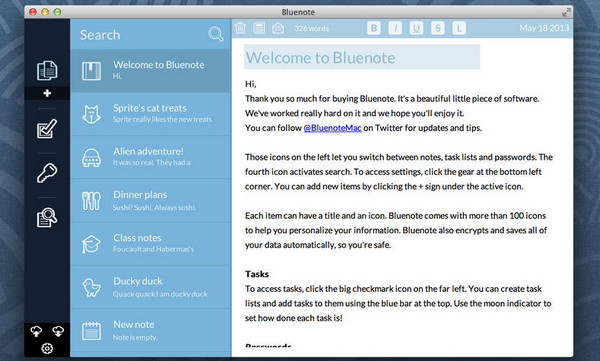Image resolution: width=600 pixels, height=361 pixels.
Task: Click the magnifier icon in the Search bar
Action: [216, 34]
